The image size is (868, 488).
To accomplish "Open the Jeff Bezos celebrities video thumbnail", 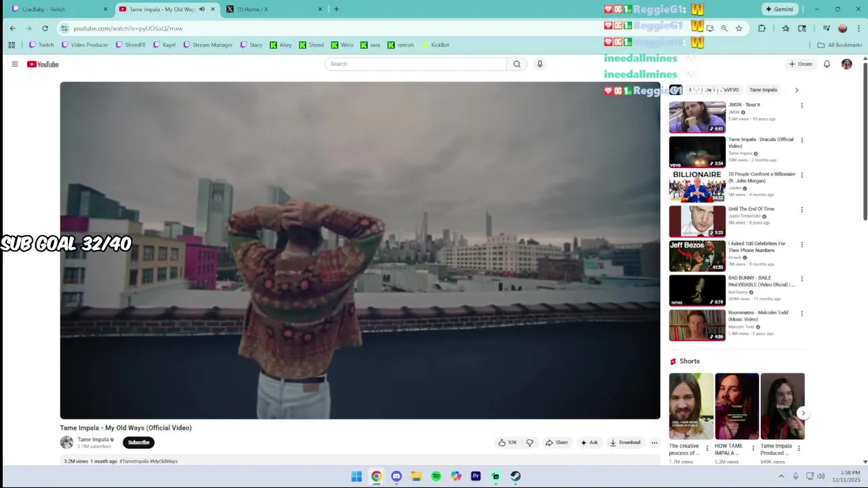I will pos(697,256).
